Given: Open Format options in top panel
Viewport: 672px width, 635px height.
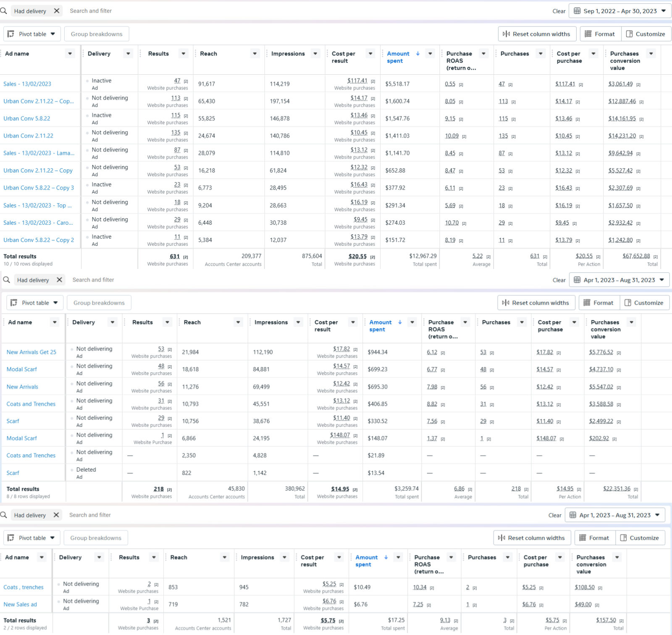Looking at the screenshot, I should click(x=600, y=34).
